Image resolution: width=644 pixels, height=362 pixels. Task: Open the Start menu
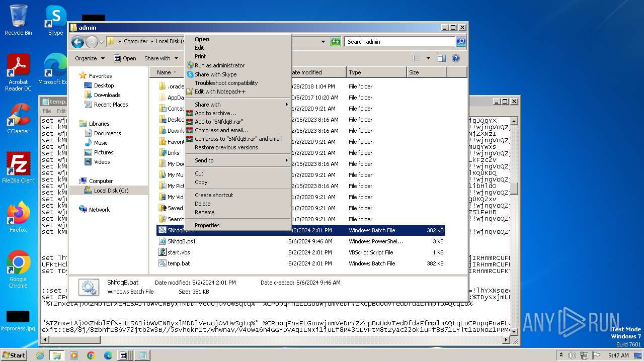pyautogui.click(x=14, y=355)
